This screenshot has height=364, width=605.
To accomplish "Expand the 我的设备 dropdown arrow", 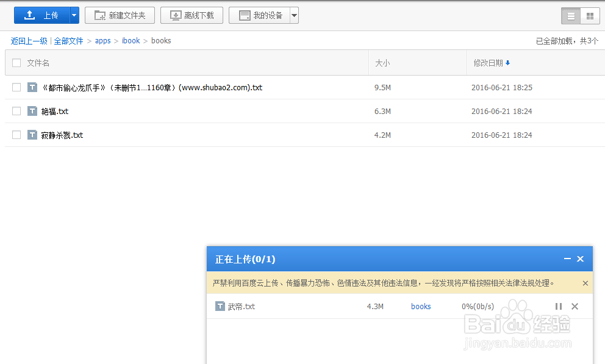I will [295, 15].
